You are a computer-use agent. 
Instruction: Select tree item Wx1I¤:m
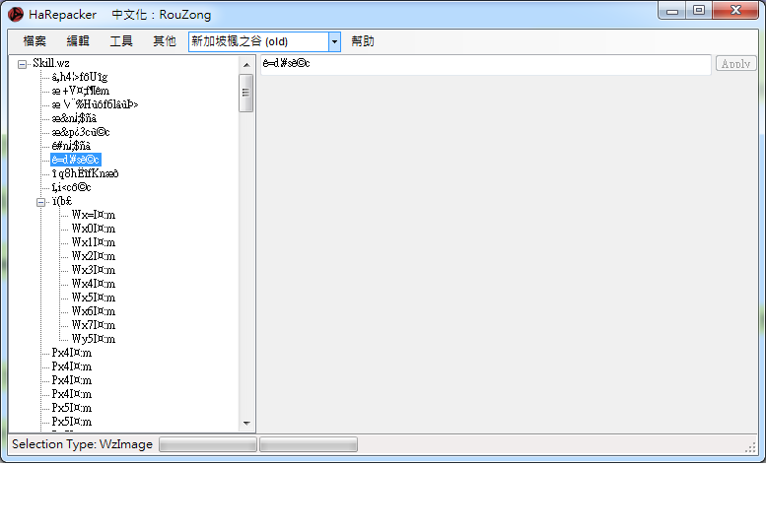click(x=94, y=242)
